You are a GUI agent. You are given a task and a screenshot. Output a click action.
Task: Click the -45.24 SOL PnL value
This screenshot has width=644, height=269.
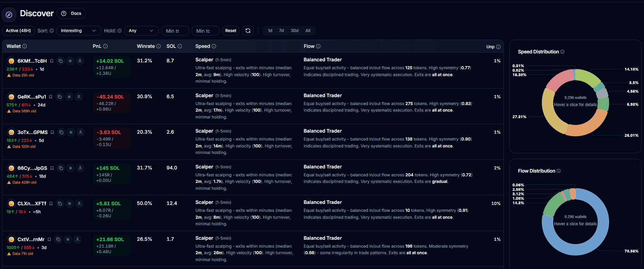coord(110,97)
